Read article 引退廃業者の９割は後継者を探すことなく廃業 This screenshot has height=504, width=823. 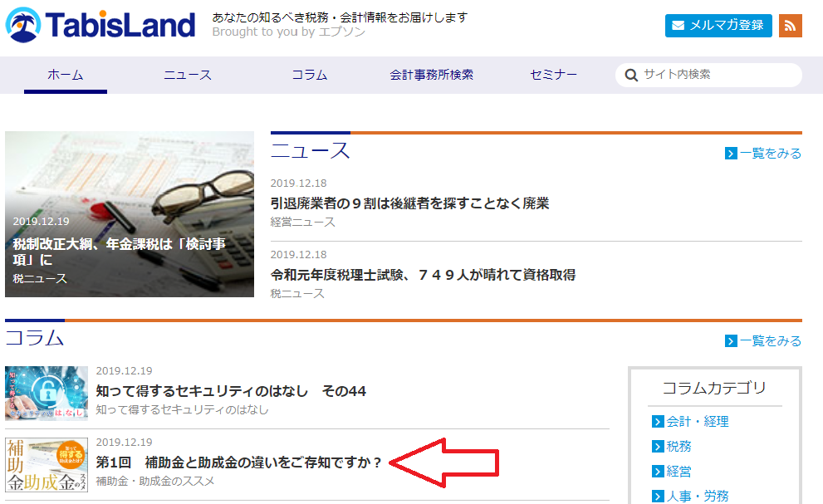click(409, 203)
